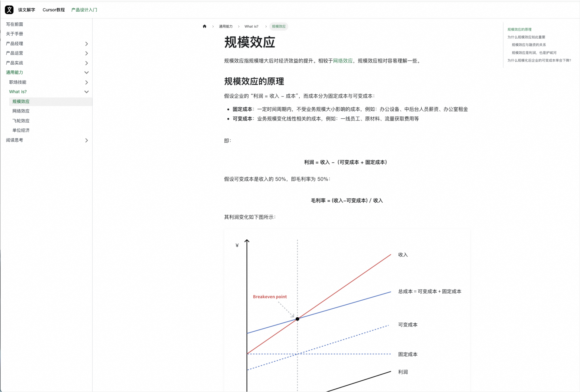Screen dimensions: 580x392
Task: Click the breakeven point chart image
Action: point(346,310)
